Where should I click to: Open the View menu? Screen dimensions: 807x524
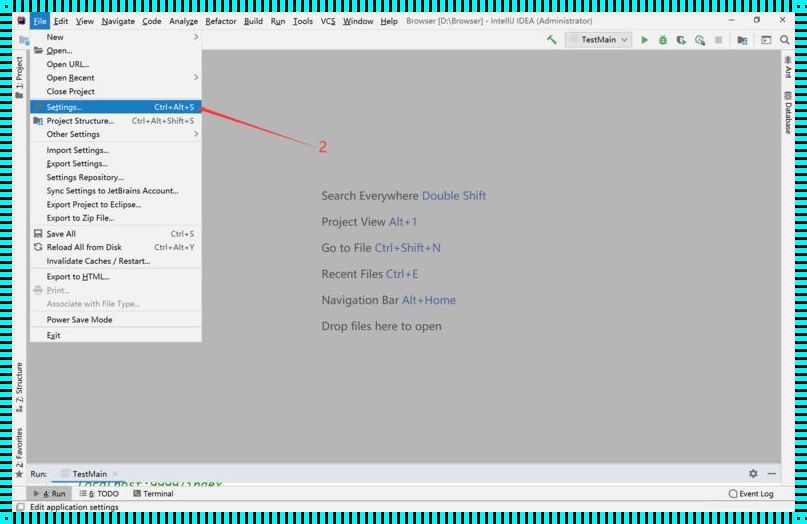(x=84, y=21)
